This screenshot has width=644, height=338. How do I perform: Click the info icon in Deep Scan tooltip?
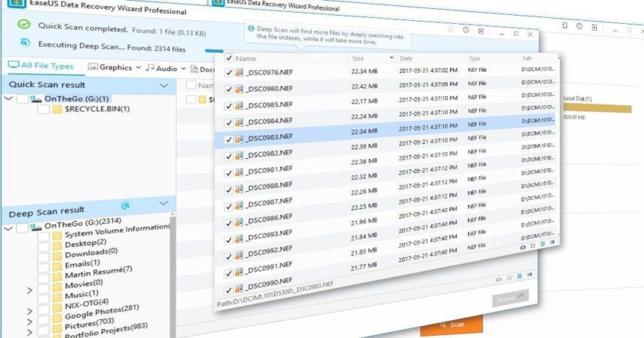[251, 28]
